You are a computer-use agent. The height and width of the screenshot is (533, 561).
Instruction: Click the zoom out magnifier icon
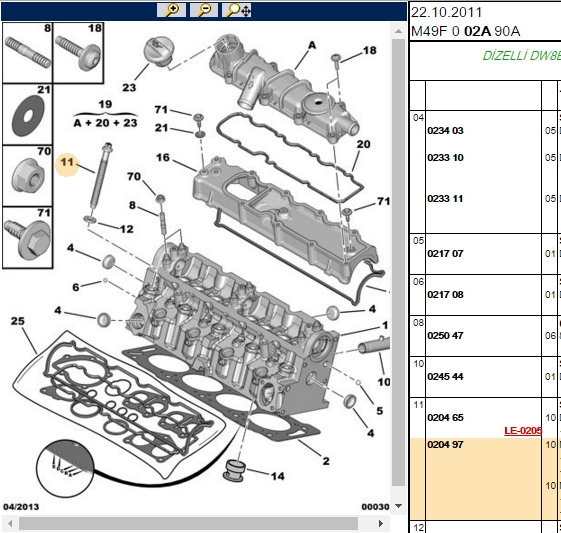[204, 10]
